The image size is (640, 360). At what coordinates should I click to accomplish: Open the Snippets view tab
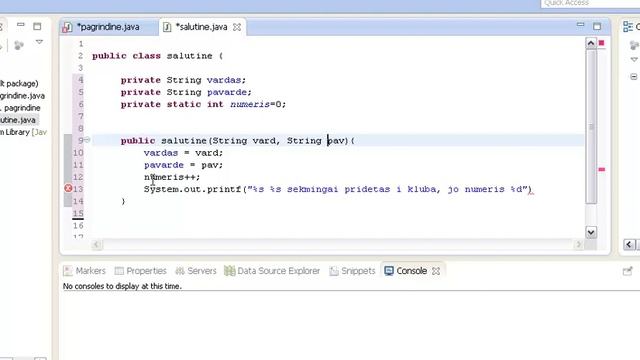coord(352,271)
